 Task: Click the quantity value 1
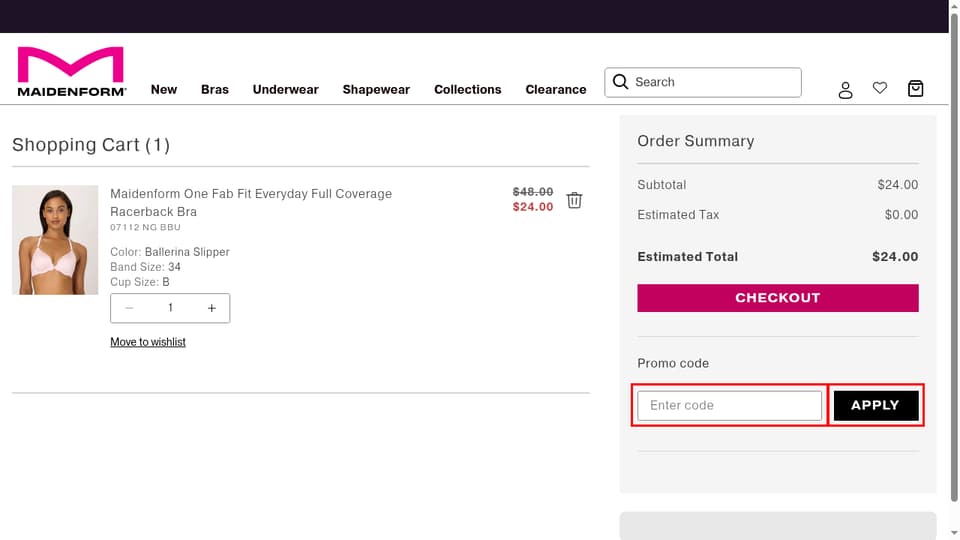pos(170,308)
